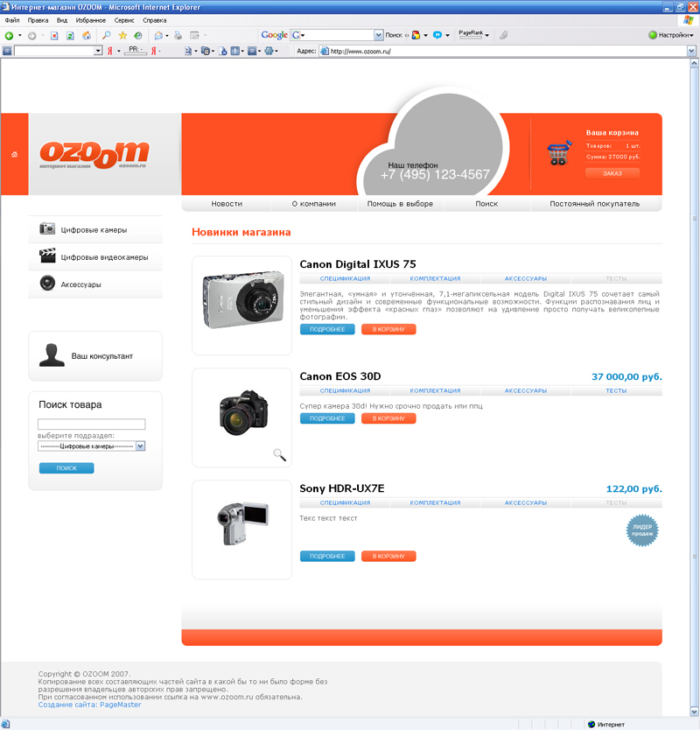The width and height of the screenshot is (700, 730).
Task: Expand the Back button history arrow
Action: point(19,35)
